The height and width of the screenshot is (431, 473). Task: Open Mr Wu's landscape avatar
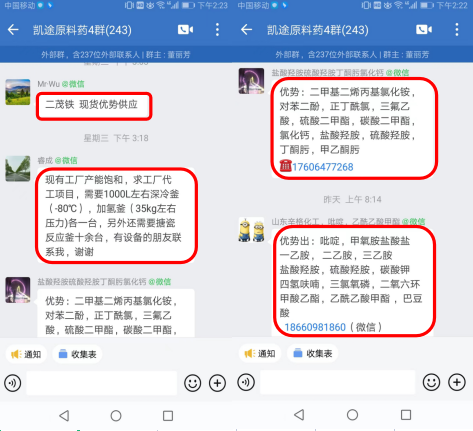pos(18,92)
